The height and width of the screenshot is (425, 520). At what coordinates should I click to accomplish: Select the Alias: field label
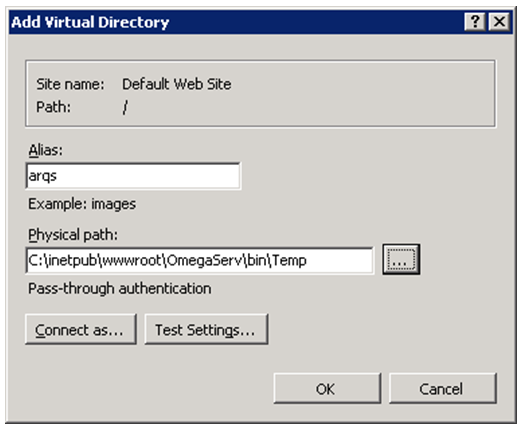[45, 150]
